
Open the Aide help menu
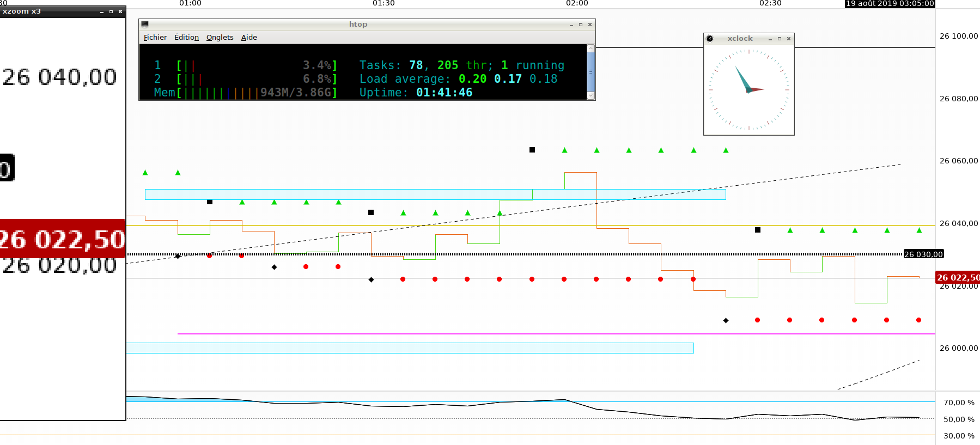(x=249, y=38)
